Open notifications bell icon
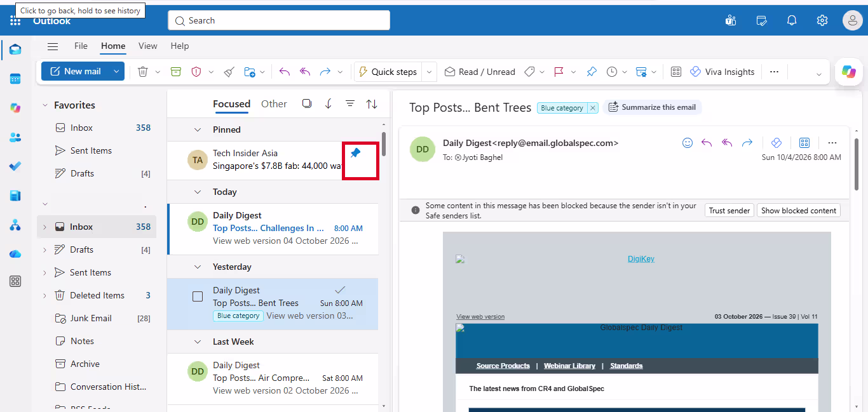 pos(792,20)
